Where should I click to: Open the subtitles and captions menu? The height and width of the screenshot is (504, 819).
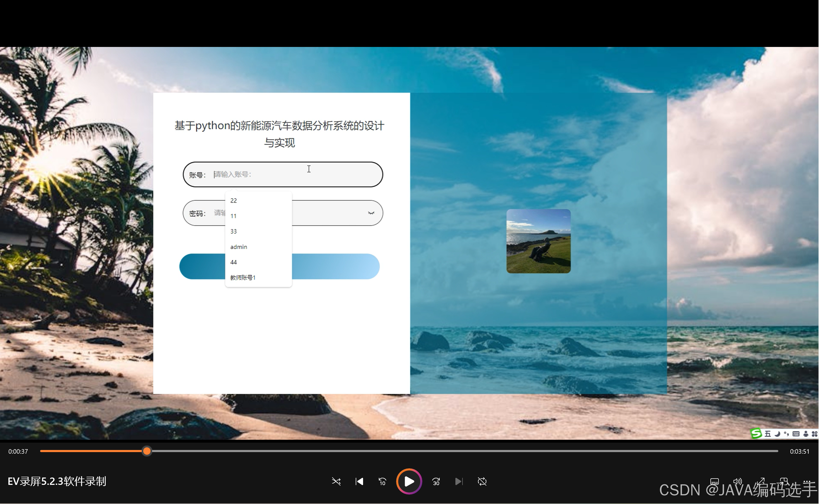[x=714, y=481]
